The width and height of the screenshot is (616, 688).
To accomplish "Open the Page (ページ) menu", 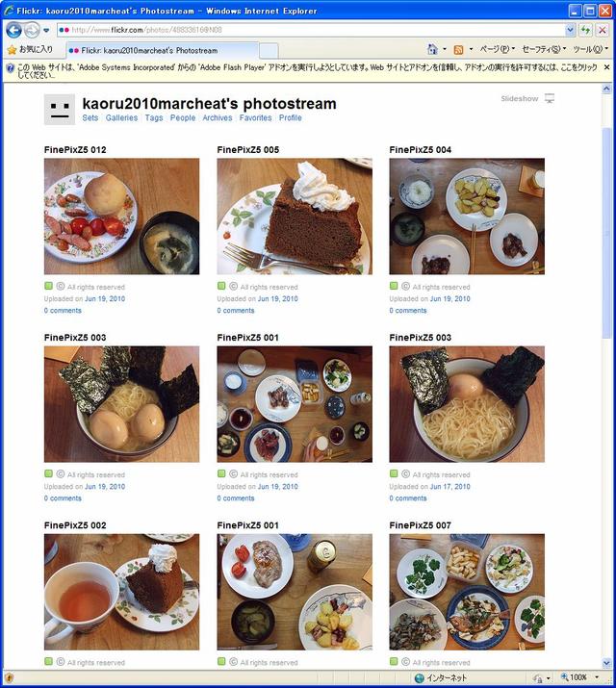I will click(x=497, y=49).
